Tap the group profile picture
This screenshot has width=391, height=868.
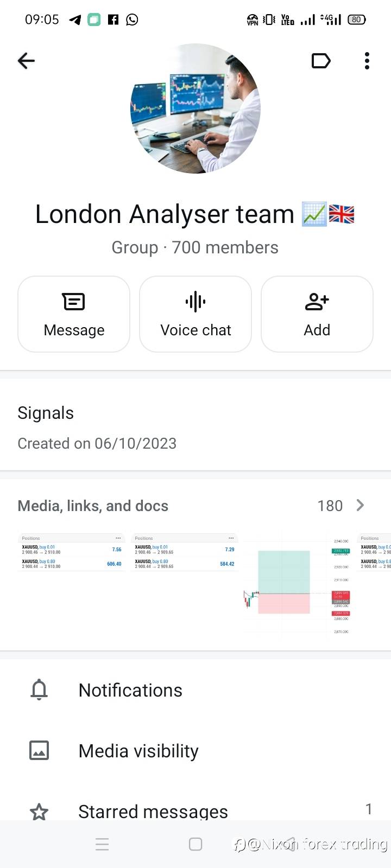[195, 108]
